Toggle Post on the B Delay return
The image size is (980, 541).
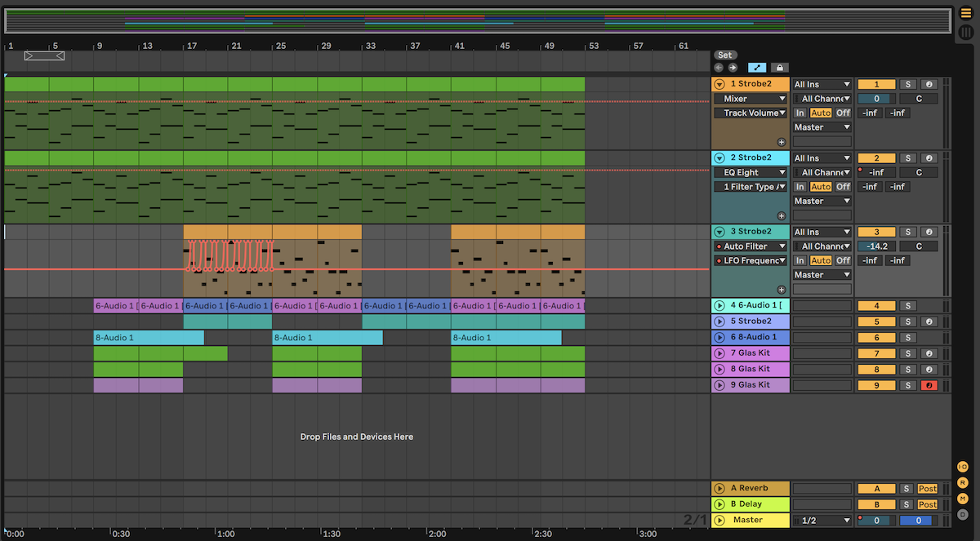[x=928, y=504]
